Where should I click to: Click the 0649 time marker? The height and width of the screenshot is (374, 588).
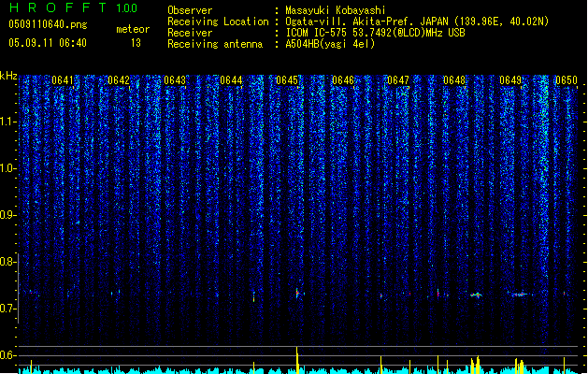point(510,80)
